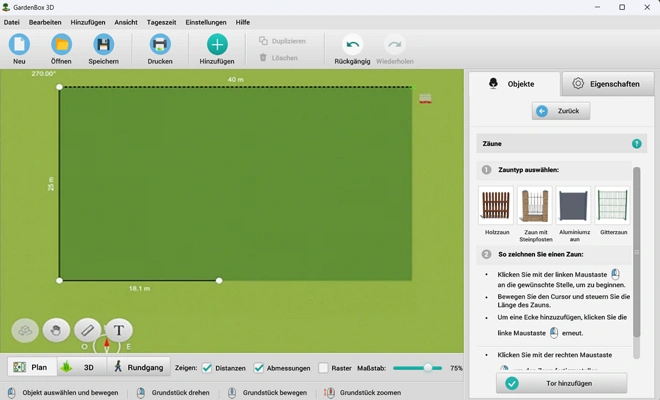Undo last action with Rückgängig
The image size is (660, 400).
tap(352, 44)
